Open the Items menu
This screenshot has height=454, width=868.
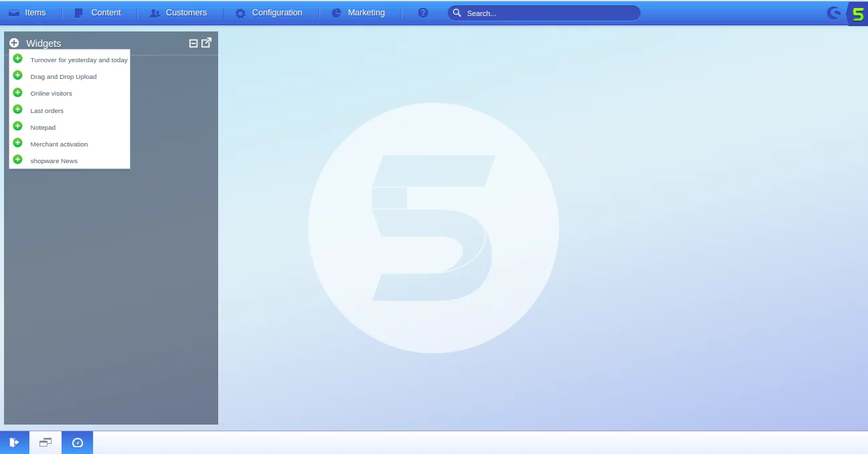point(27,13)
